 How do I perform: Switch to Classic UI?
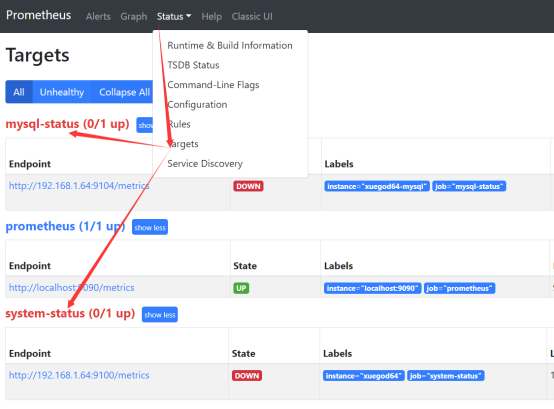click(x=252, y=17)
